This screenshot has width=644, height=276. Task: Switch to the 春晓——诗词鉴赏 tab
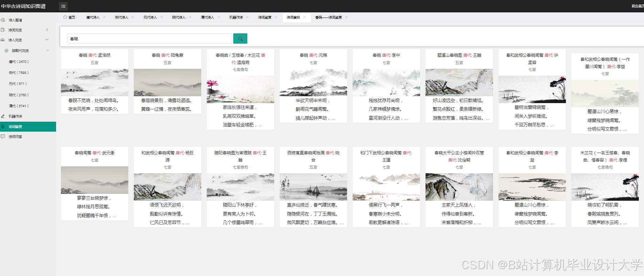coord(329,17)
